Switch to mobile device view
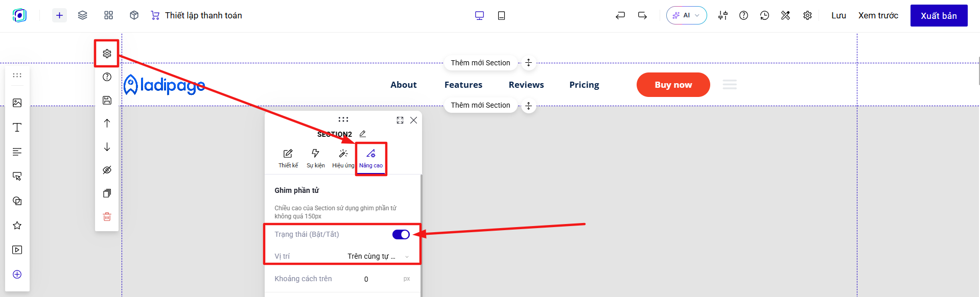The height and width of the screenshot is (297, 980). (501, 15)
